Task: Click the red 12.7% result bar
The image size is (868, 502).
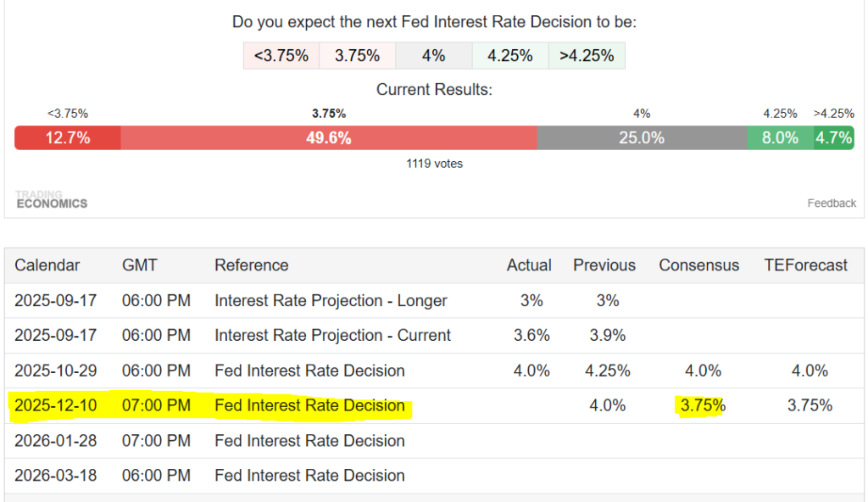Action: [x=68, y=137]
